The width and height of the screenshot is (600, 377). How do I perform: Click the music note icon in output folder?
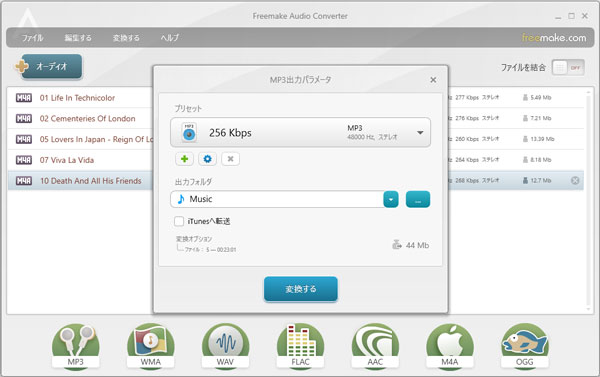tap(181, 199)
